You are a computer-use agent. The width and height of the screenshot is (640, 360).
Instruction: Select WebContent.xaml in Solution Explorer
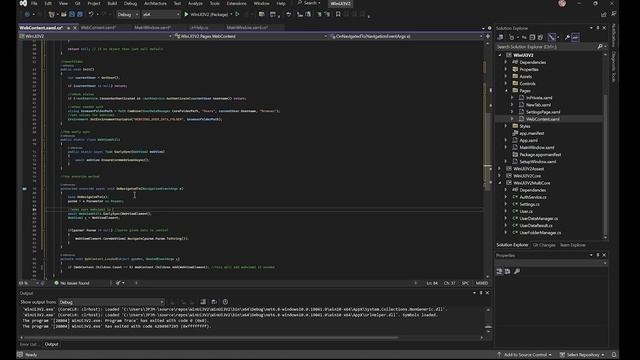(x=542, y=119)
